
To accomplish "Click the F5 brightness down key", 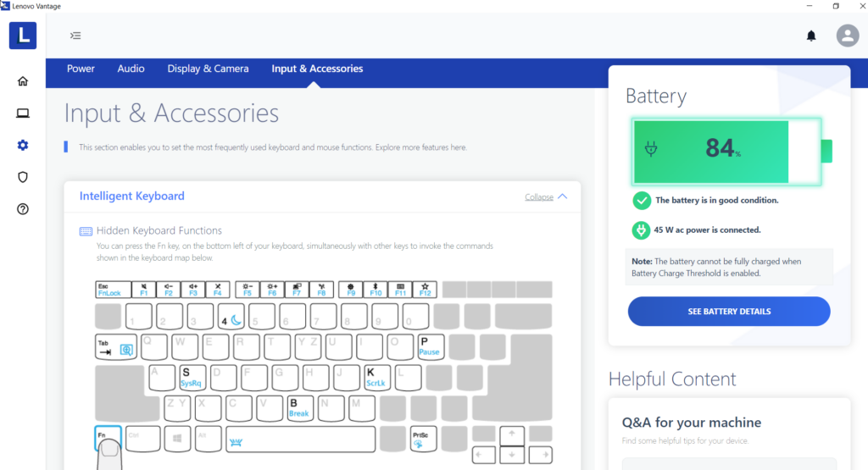I will [248, 290].
